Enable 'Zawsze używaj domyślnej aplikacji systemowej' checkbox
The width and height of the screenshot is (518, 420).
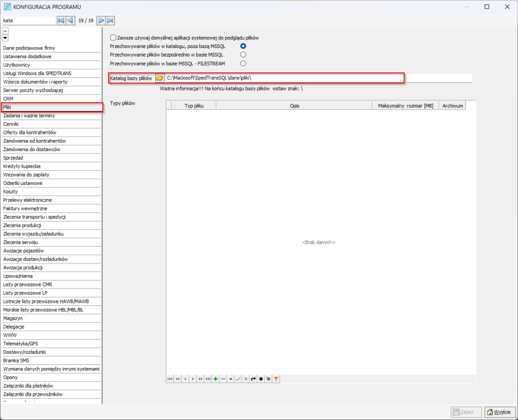tap(113, 37)
